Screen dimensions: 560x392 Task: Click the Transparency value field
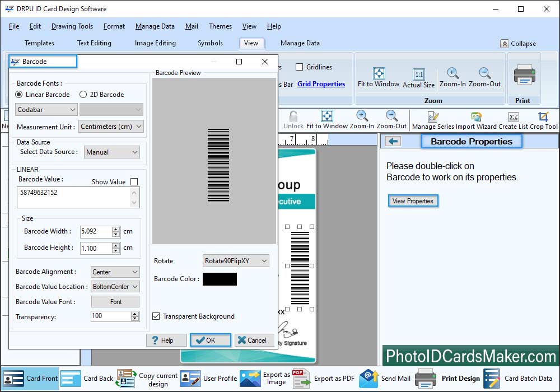click(x=111, y=316)
